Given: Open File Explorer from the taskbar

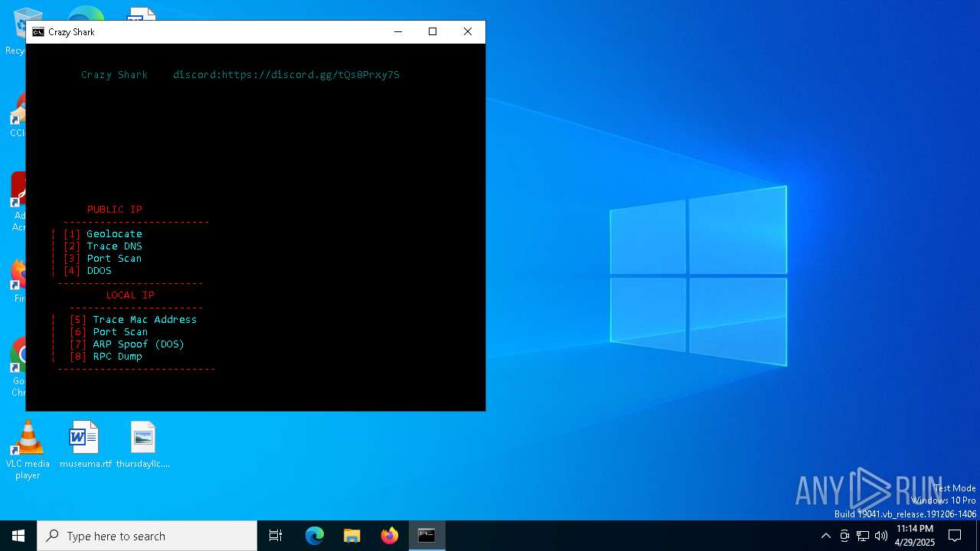Looking at the screenshot, I should pyautogui.click(x=352, y=536).
